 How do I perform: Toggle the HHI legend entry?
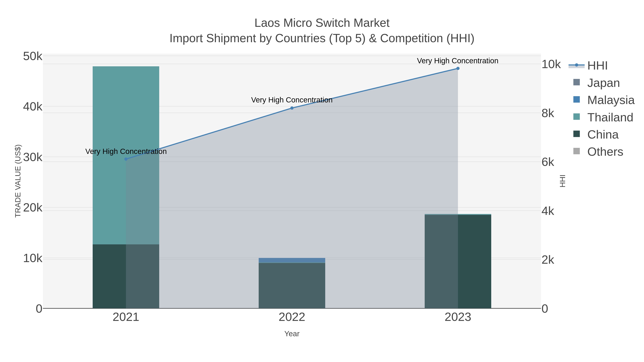coord(588,65)
